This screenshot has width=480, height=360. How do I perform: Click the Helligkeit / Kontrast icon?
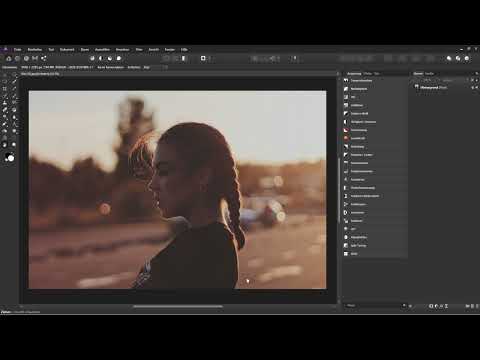[346, 122]
